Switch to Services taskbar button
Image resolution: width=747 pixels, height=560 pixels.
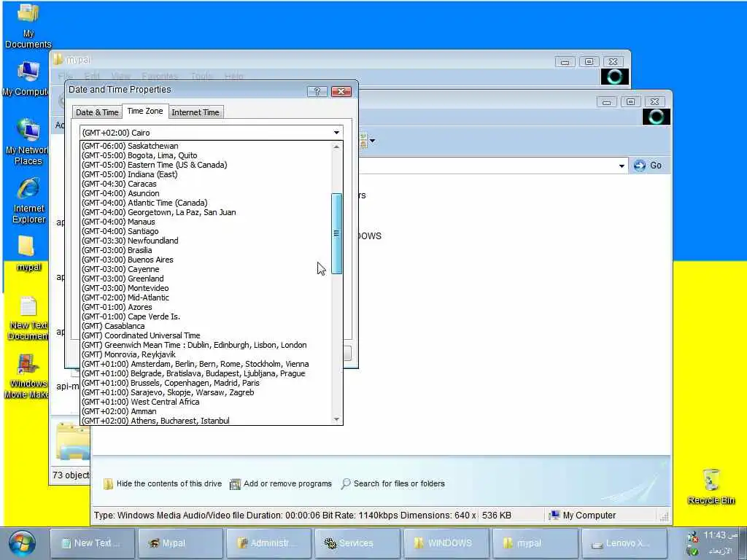tap(357, 543)
